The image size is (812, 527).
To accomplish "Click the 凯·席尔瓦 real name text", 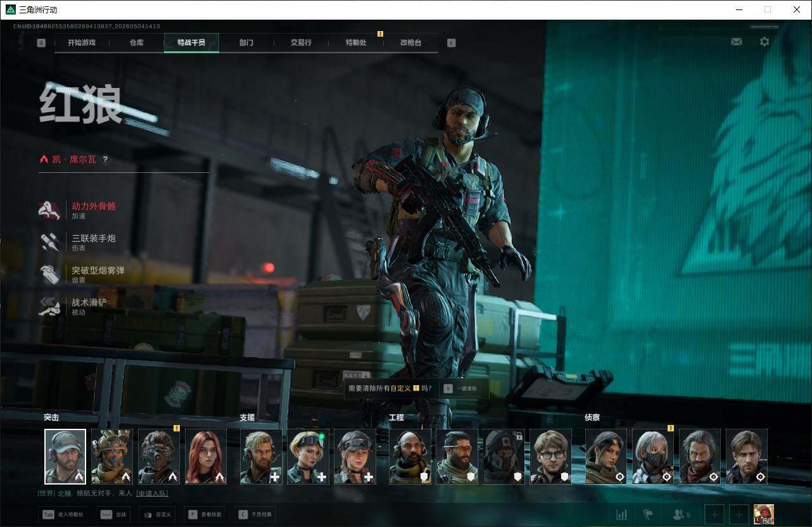I will (x=73, y=160).
